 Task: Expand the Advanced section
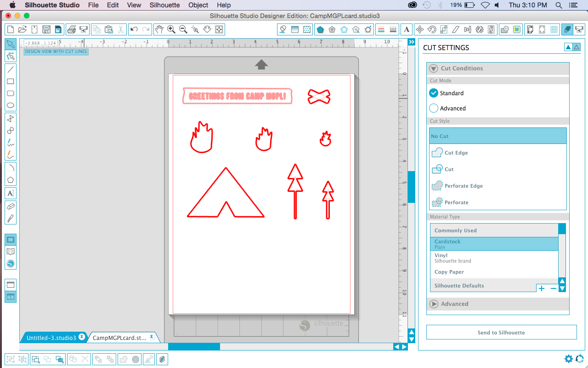point(433,304)
